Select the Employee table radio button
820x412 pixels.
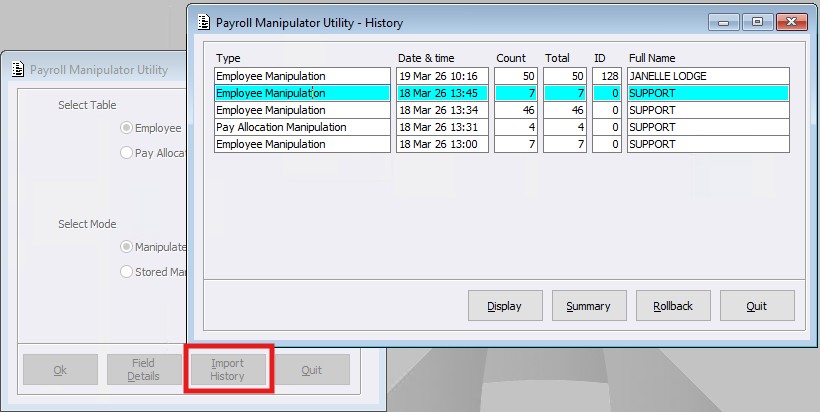(x=126, y=128)
